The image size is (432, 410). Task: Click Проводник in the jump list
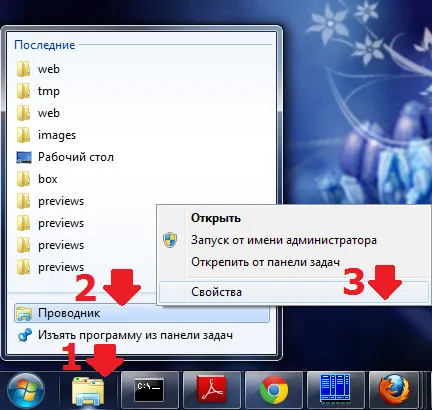[x=142, y=313]
